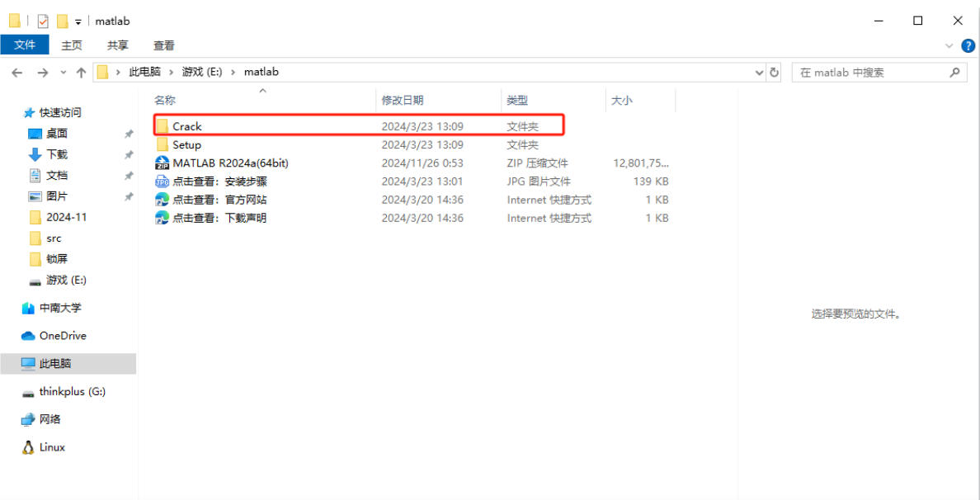
Task: Go back to previous folder
Action: [18, 73]
